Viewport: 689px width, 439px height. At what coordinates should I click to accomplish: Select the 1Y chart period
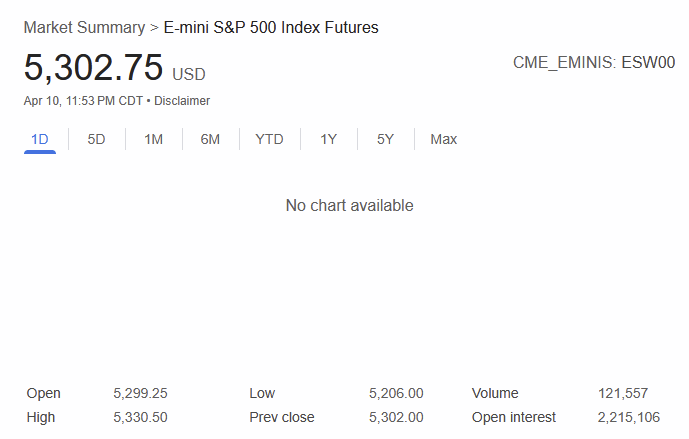[x=328, y=140]
